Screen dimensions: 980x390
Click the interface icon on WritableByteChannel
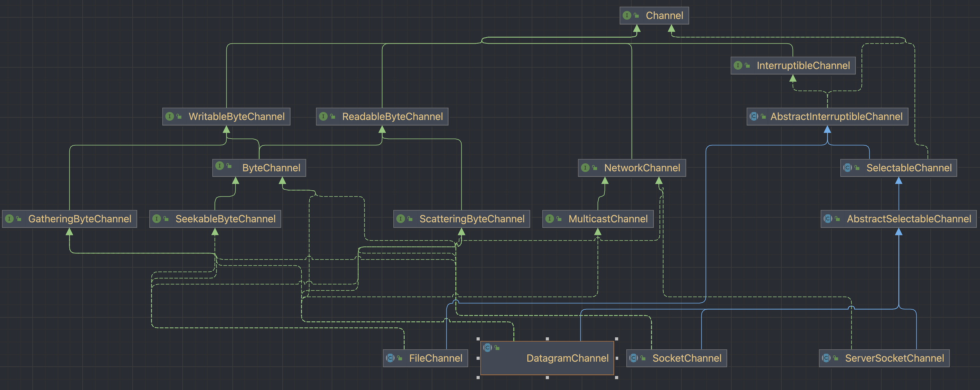tap(170, 116)
